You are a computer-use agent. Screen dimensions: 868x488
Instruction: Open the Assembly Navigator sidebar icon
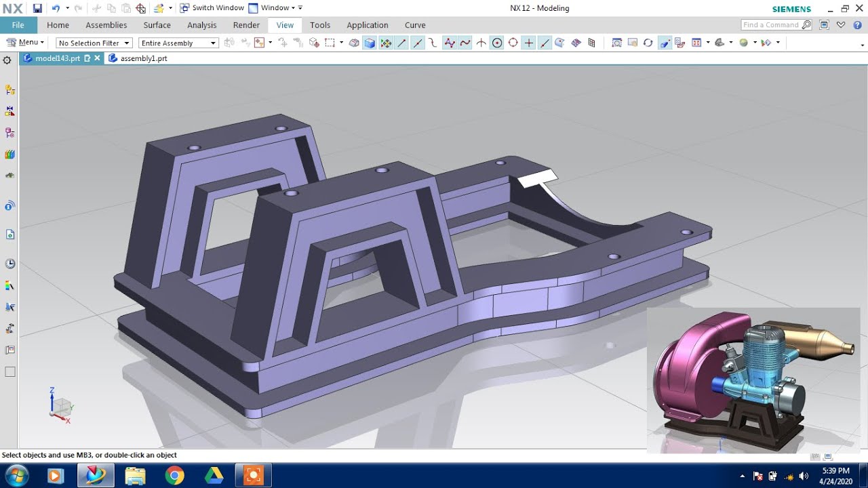click(x=9, y=89)
